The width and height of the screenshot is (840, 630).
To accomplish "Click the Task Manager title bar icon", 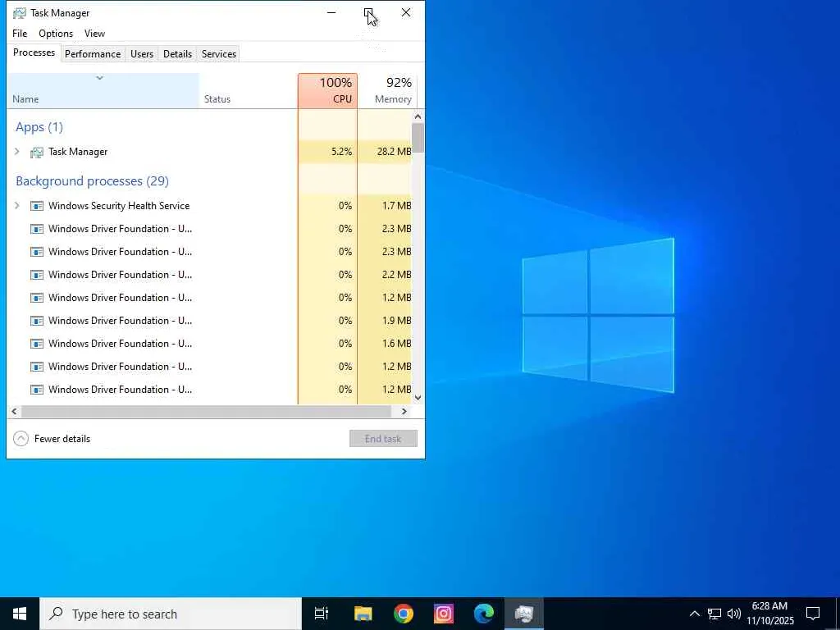I will 20,13.
